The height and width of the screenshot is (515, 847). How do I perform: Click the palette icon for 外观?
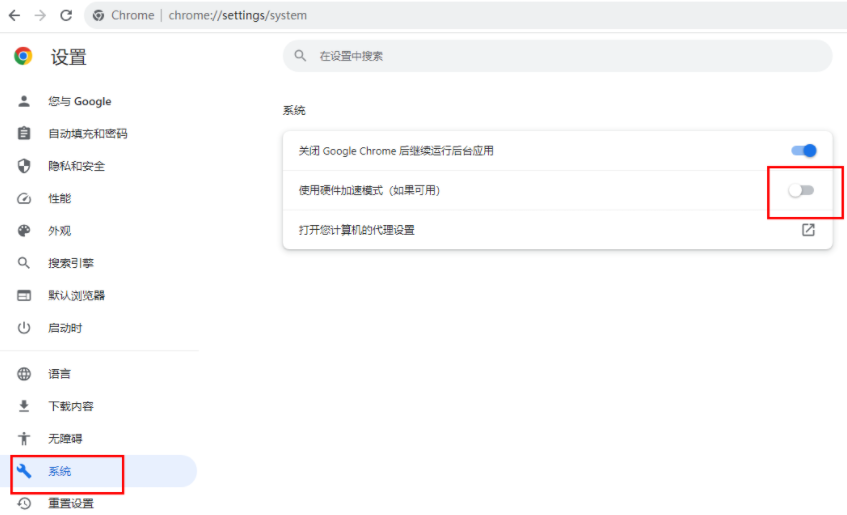pos(24,231)
